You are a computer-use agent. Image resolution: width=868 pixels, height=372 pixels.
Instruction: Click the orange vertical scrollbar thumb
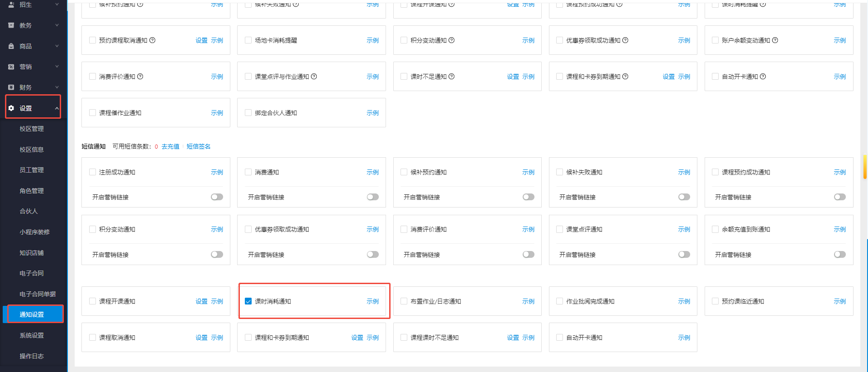pyautogui.click(x=865, y=167)
